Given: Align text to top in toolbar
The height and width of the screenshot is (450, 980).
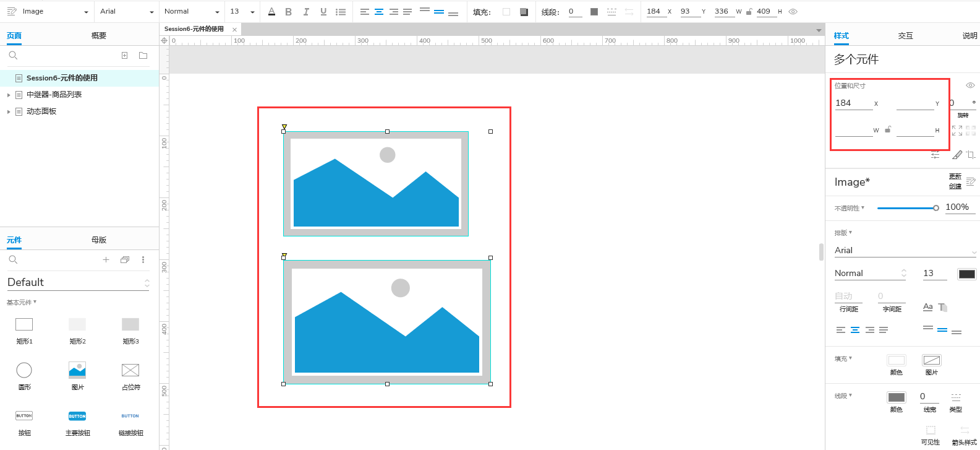Looking at the screenshot, I should pos(425,11).
